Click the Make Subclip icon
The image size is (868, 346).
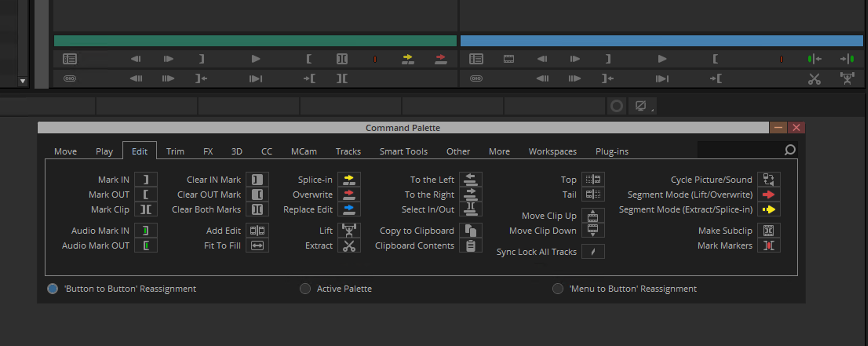[x=768, y=231]
